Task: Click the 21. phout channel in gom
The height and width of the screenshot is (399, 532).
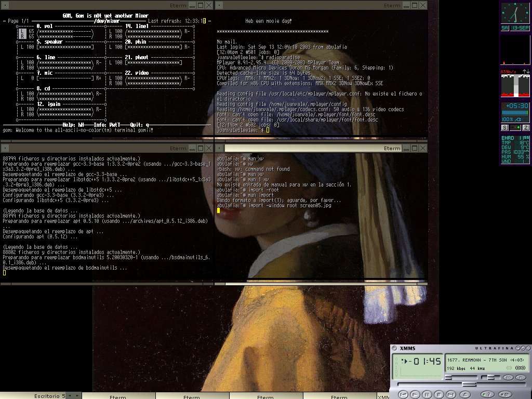Action: pos(137,57)
